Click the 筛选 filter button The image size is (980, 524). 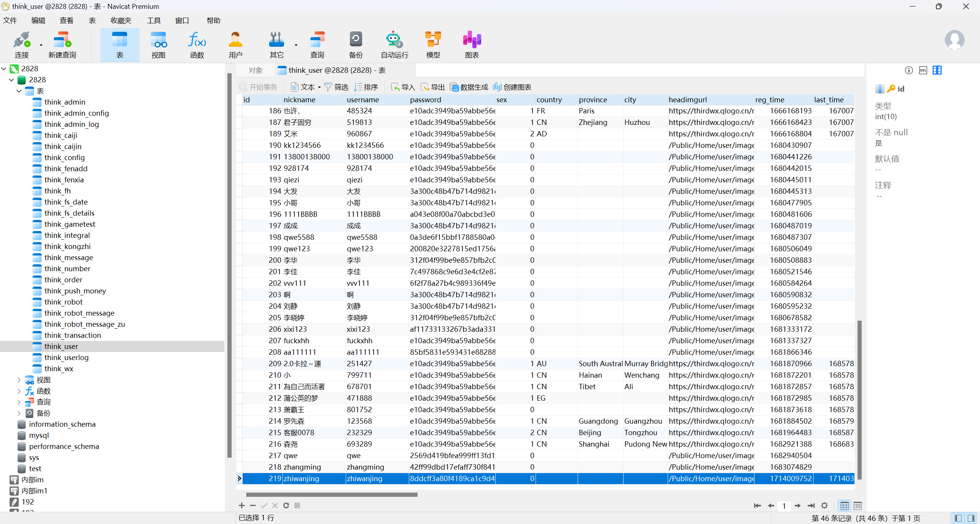pyautogui.click(x=336, y=87)
